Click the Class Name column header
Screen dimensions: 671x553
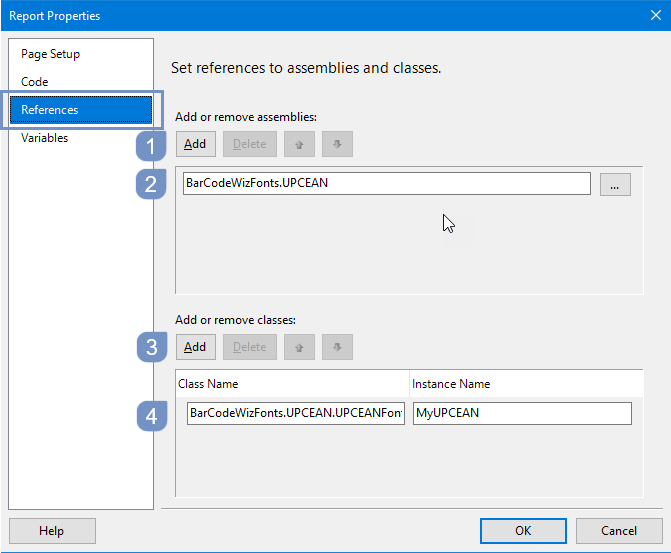tap(292, 384)
